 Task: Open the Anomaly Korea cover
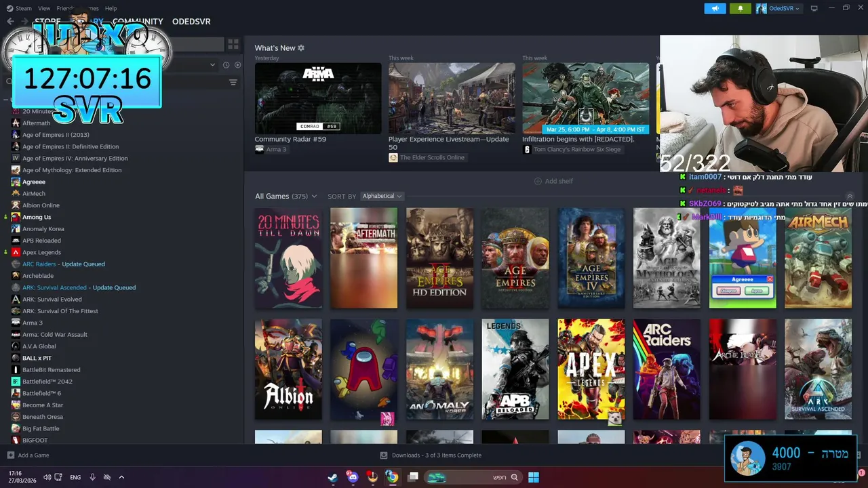[x=439, y=369]
